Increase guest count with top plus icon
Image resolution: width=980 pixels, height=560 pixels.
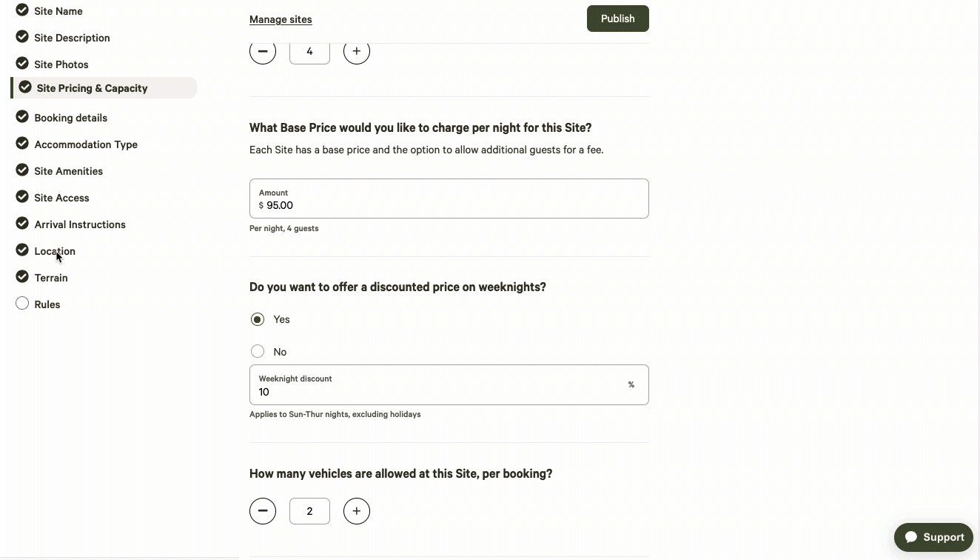[x=357, y=51]
